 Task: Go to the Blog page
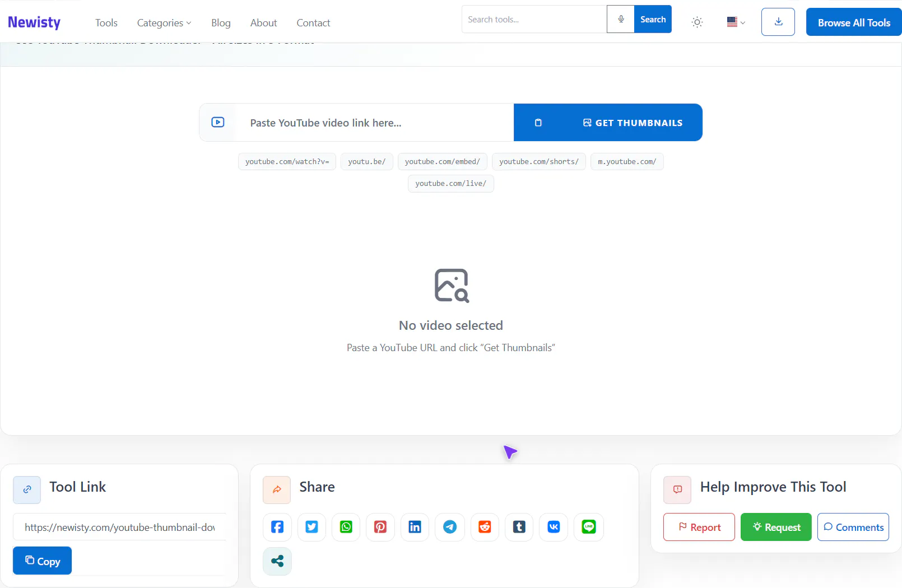coord(221,23)
